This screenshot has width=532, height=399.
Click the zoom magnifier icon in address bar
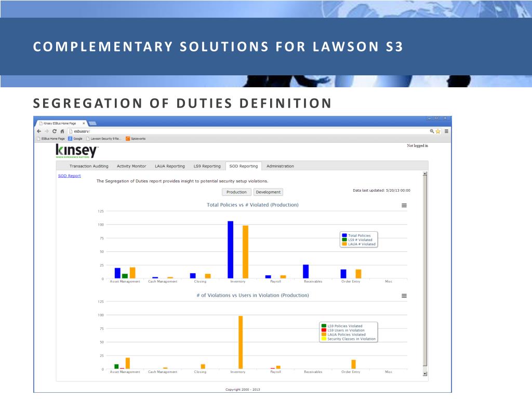tap(432, 131)
